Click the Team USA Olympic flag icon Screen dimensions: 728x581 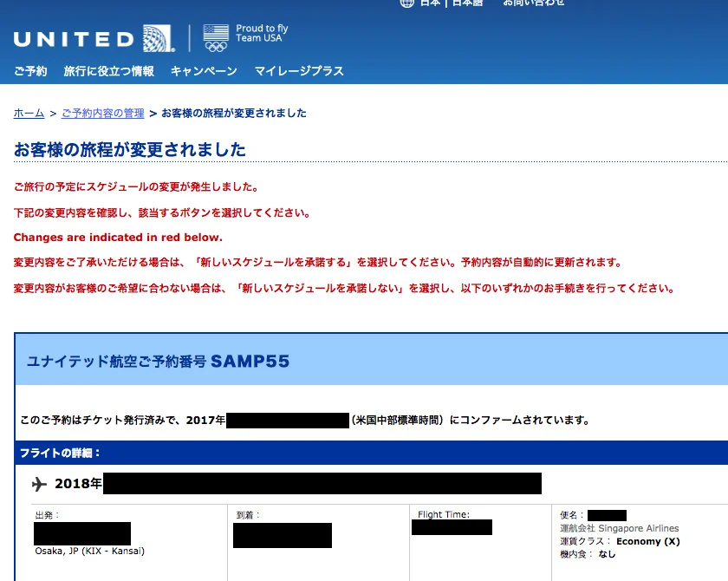tap(216, 38)
